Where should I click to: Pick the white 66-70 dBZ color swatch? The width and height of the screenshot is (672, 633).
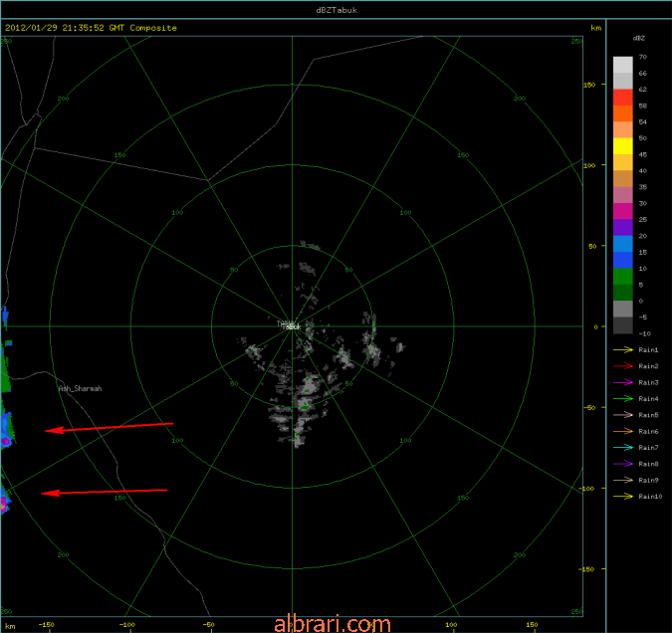[622, 65]
